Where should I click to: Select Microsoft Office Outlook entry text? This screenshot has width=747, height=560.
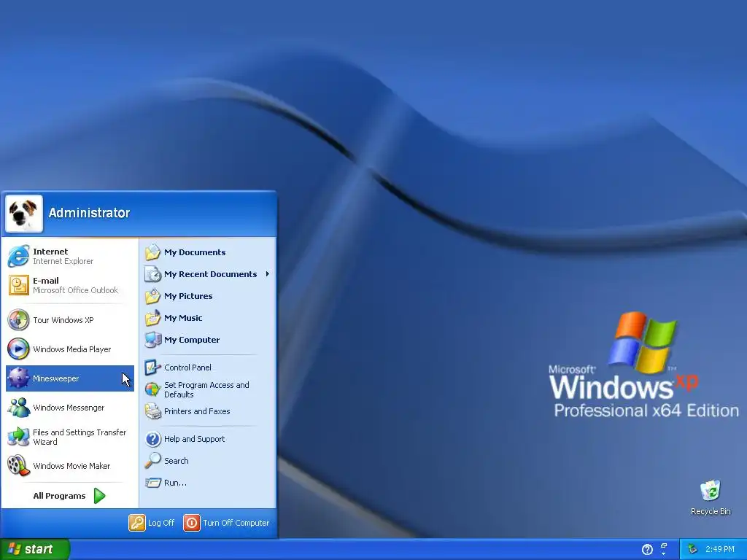[x=75, y=290]
